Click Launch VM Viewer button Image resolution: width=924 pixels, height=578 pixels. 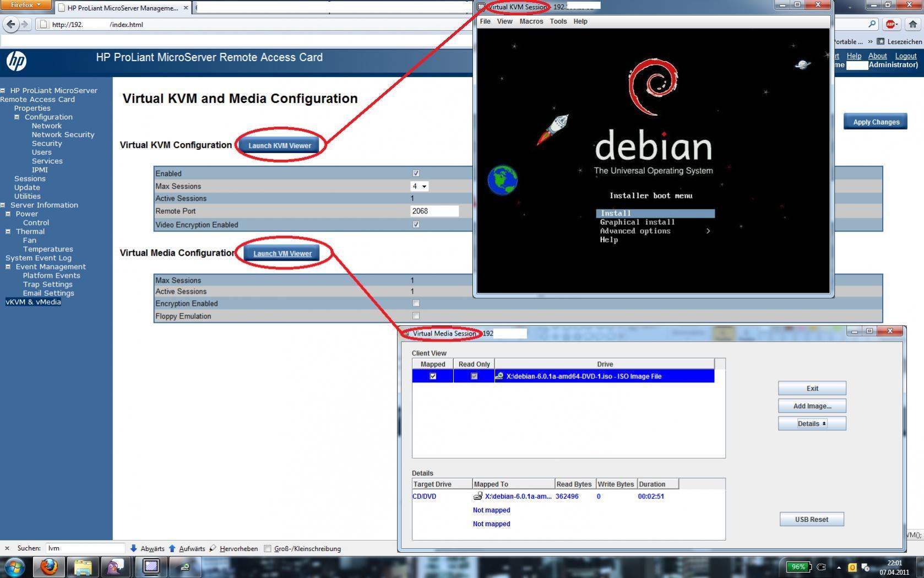[x=282, y=253]
